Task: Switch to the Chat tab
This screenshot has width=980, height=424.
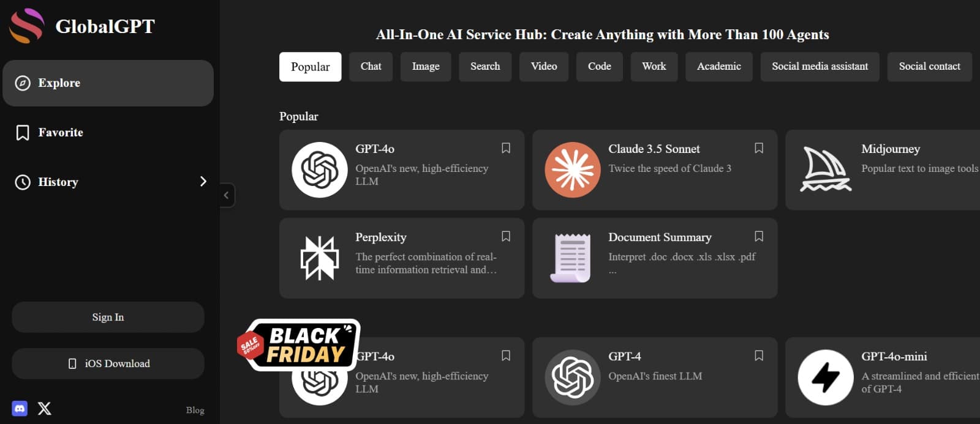Action: (371, 67)
